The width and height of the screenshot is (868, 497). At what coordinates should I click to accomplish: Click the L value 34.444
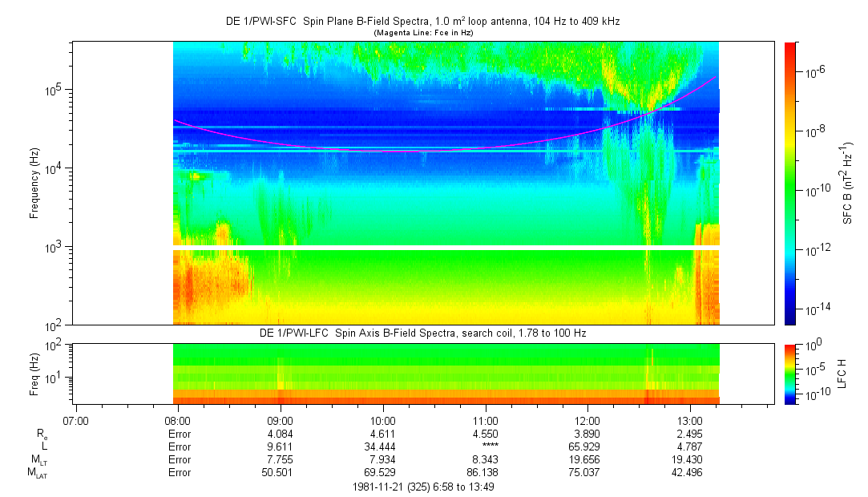point(382,446)
